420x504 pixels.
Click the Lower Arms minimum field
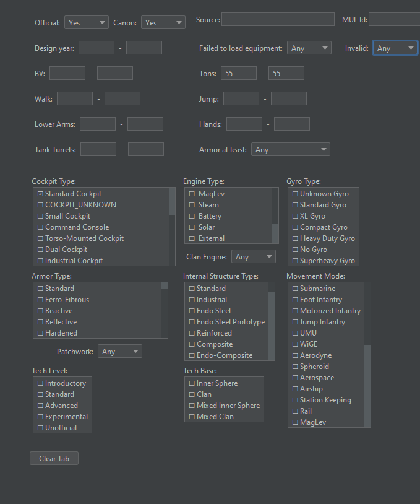tap(98, 124)
